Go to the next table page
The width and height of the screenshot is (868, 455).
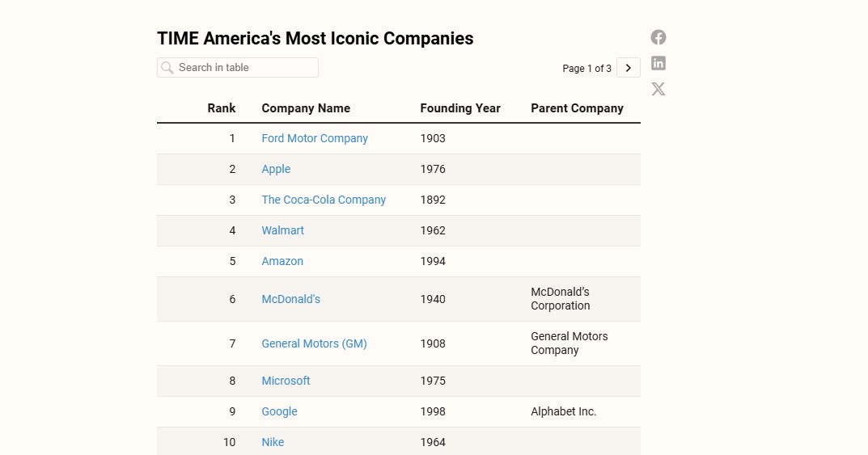pyautogui.click(x=629, y=68)
